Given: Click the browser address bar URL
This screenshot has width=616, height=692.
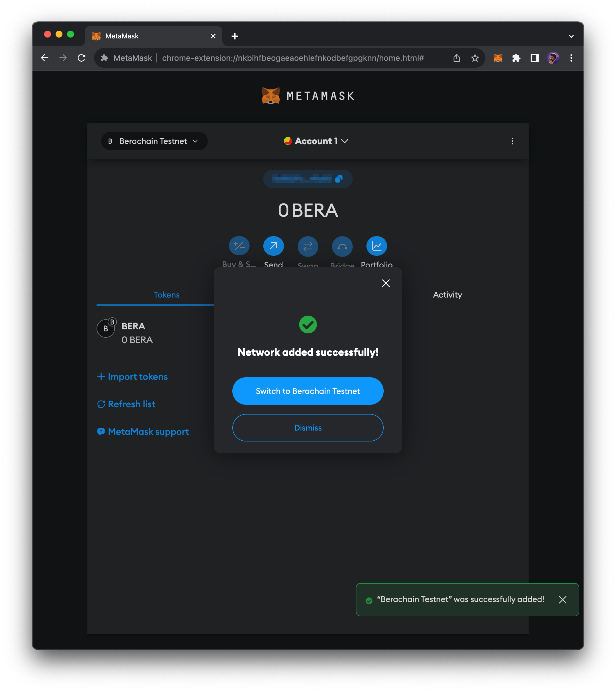Looking at the screenshot, I should pos(293,58).
